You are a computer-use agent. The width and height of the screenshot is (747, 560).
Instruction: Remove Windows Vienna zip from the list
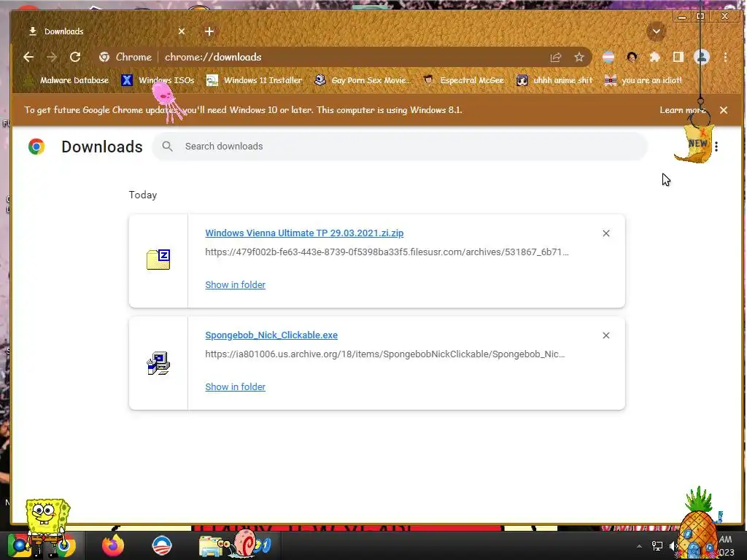tap(606, 233)
